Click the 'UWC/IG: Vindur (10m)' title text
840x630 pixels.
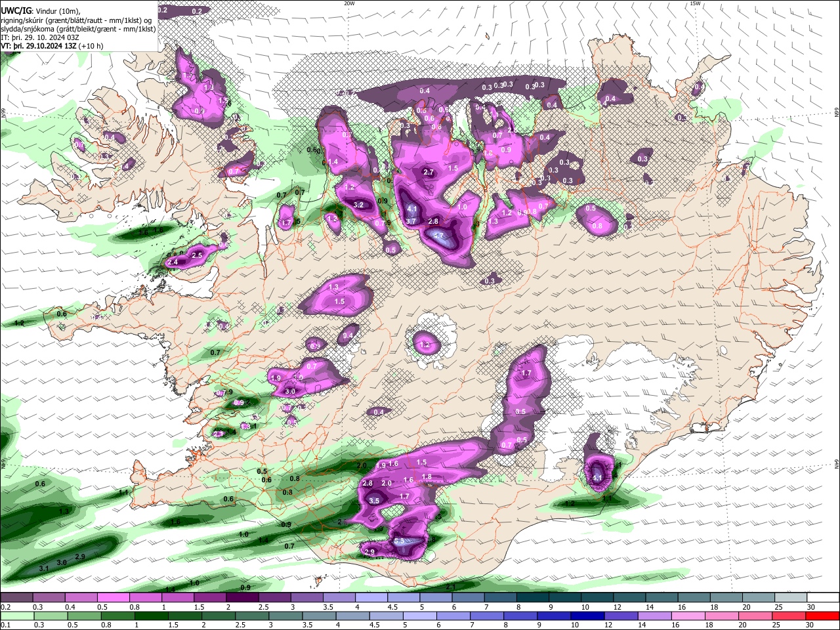[39, 10]
